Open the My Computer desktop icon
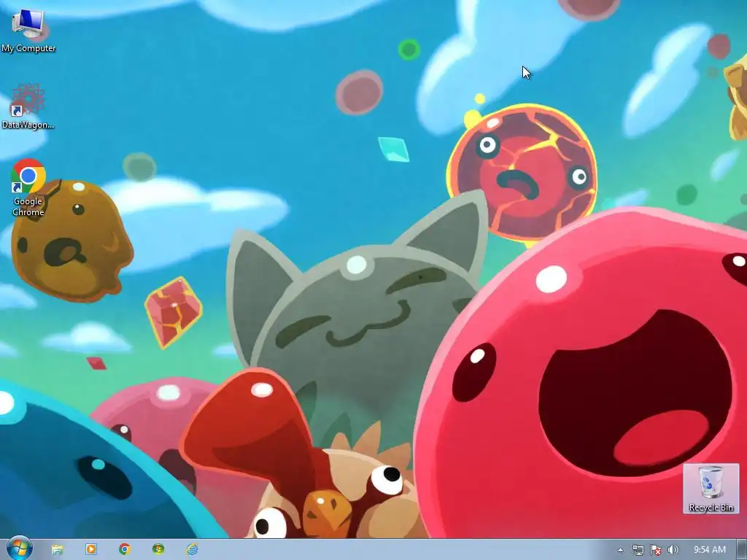Screen dimensions: 747x560 [x=28, y=30]
